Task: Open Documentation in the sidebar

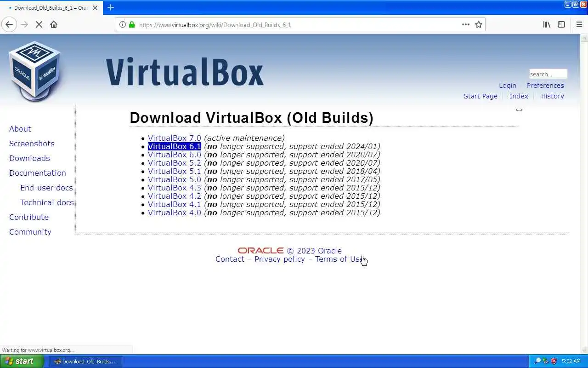Action: click(x=38, y=173)
